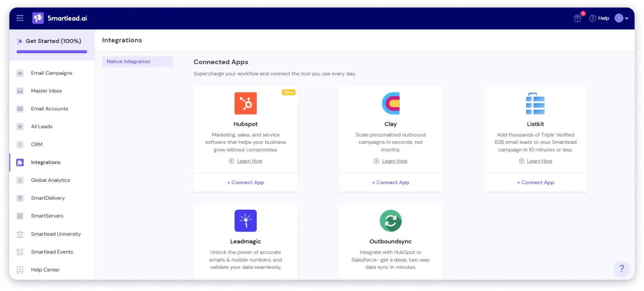This screenshot has height=291, width=644.
Task: Go to Email Campaigns
Action: pos(52,73)
